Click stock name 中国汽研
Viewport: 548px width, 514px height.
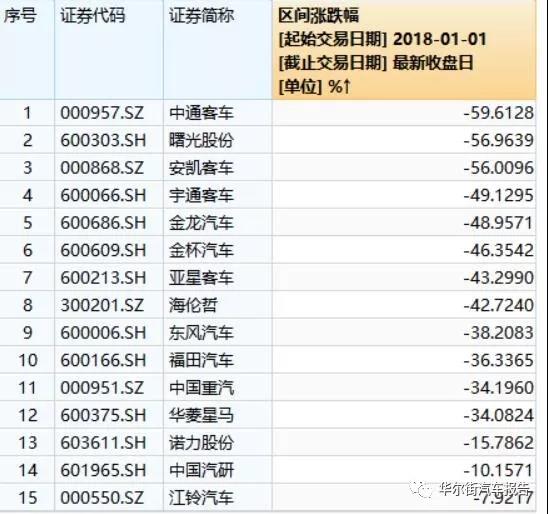click(x=201, y=470)
